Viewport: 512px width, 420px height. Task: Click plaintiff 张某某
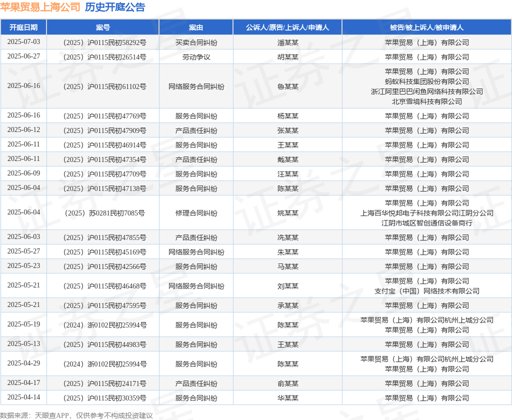[x=287, y=130]
